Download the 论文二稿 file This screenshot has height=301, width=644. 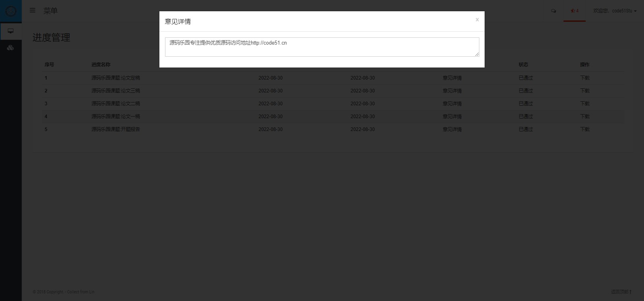coord(585,104)
